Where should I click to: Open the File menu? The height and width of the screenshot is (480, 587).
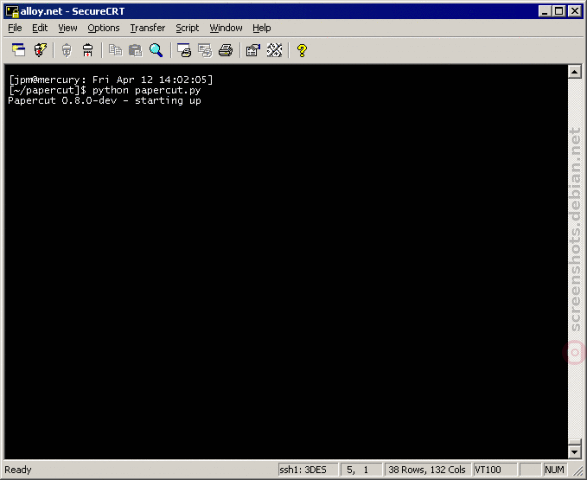coord(15,28)
